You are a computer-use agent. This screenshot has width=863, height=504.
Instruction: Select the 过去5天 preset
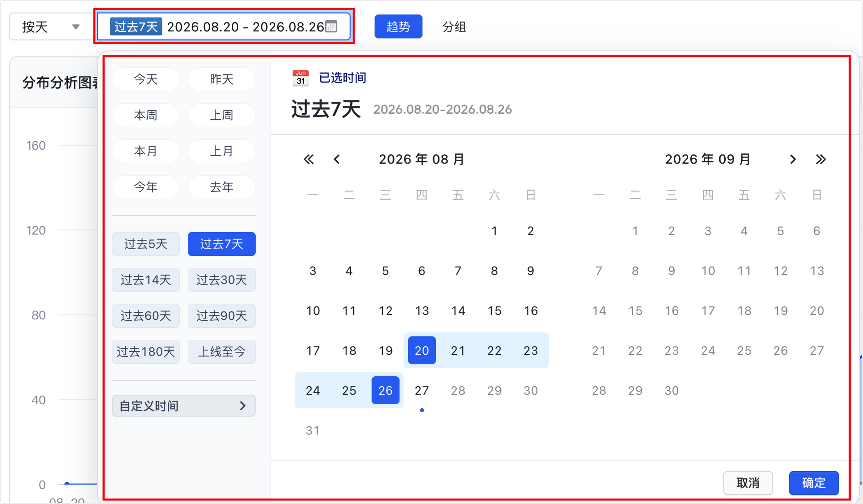(146, 244)
